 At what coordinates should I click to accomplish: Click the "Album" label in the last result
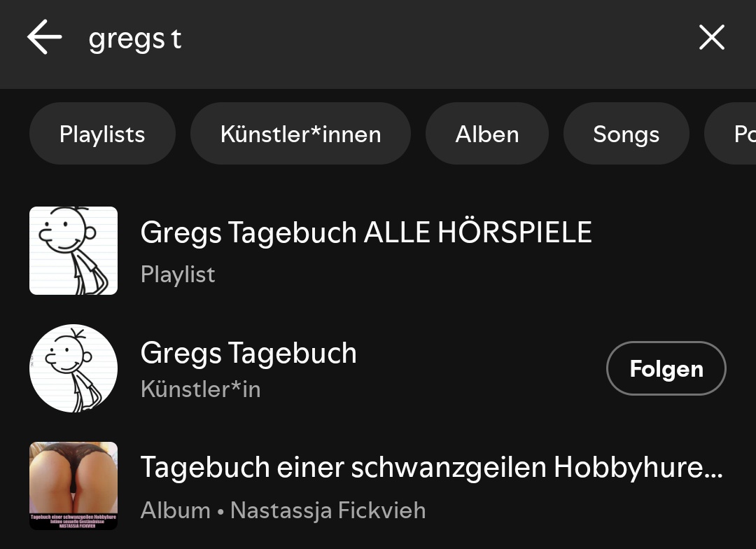pos(175,510)
